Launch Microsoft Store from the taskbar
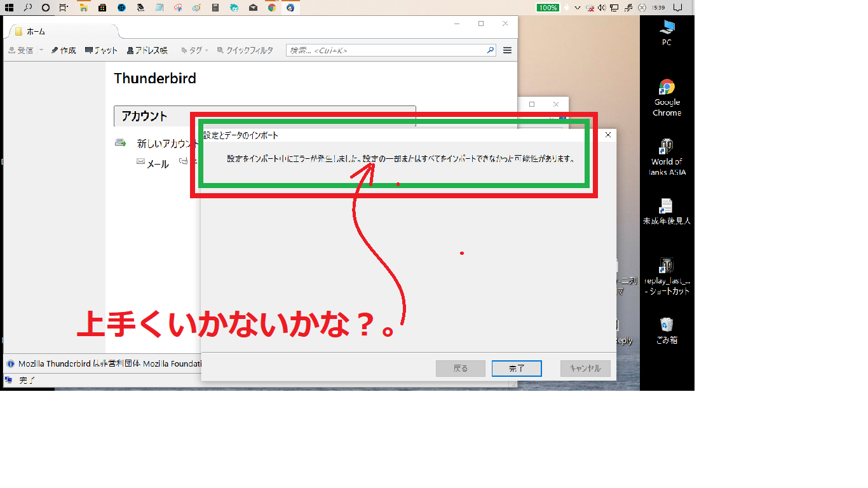 (x=102, y=8)
